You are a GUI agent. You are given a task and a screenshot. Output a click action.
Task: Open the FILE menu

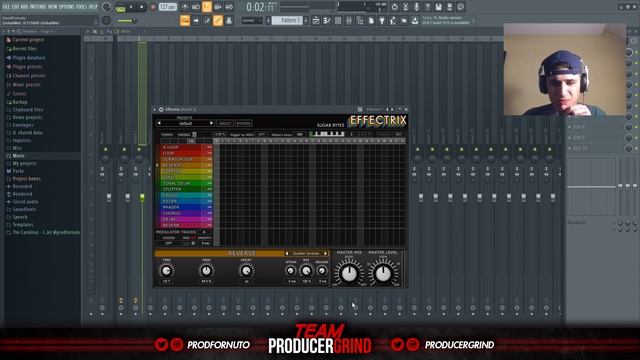point(6,7)
